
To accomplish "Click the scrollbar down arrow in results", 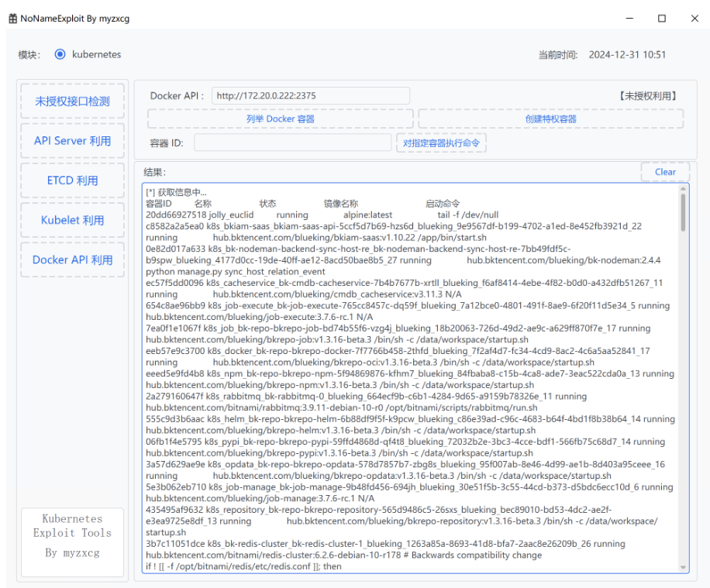I will 683,567.
